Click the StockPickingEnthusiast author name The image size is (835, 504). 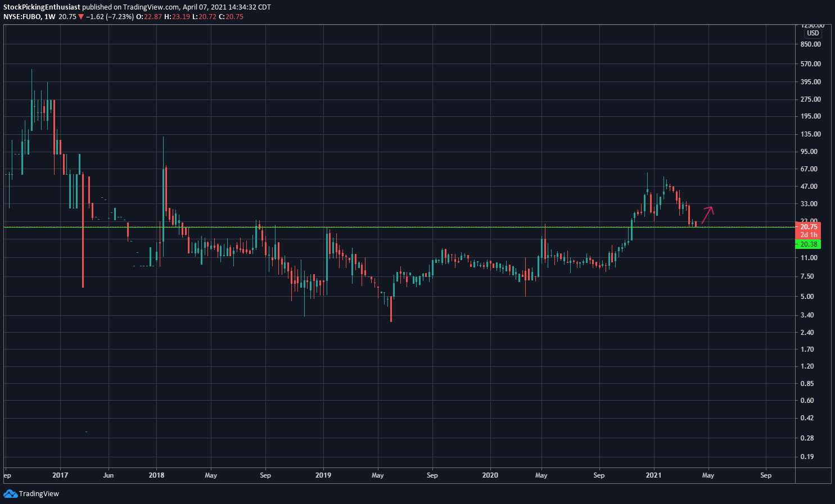42,7
